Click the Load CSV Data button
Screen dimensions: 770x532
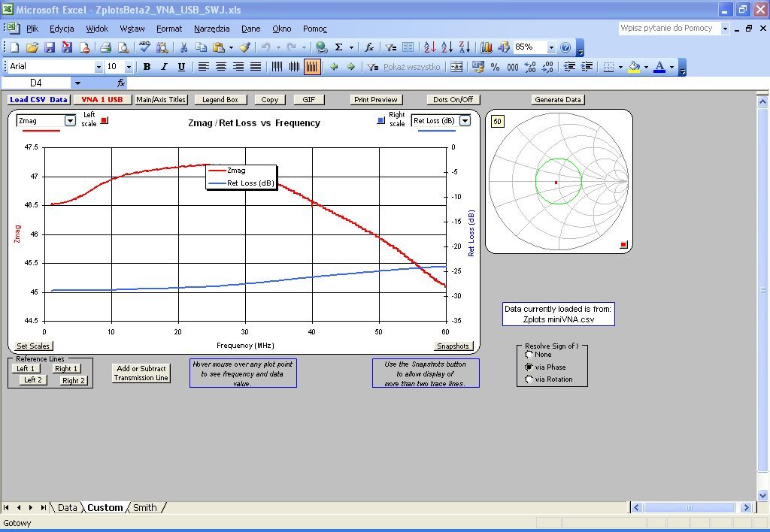coord(38,99)
